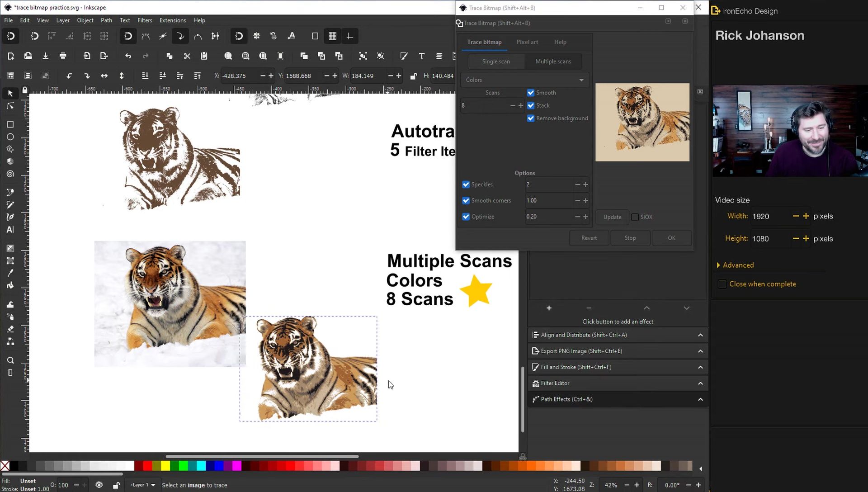
Task: Toggle current layer visibility eye
Action: (x=99, y=485)
